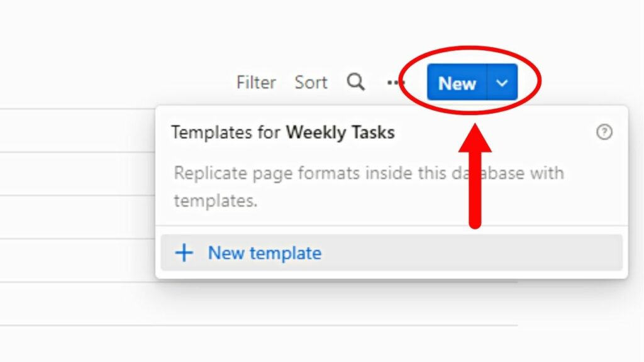Click the help question mark on templates popup
Screen dimensions: 644x362
click(604, 133)
